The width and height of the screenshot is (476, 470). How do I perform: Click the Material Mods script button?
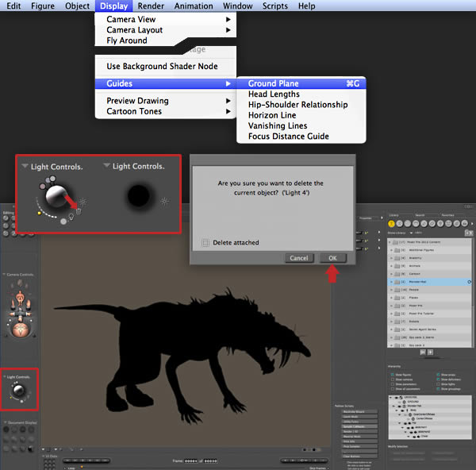tap(360, 437)
